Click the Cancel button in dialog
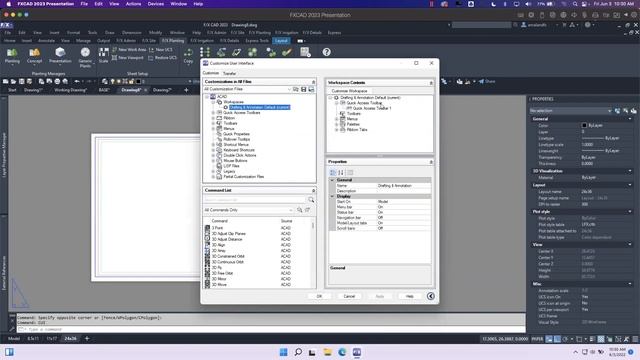Viewport: 640px width, 360px height. tap(349, 296)
